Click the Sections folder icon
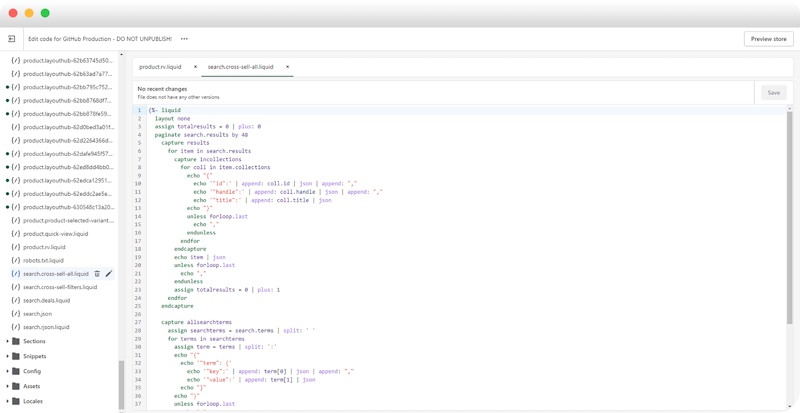Screen dimensions: 800x413 click(16, 341)
